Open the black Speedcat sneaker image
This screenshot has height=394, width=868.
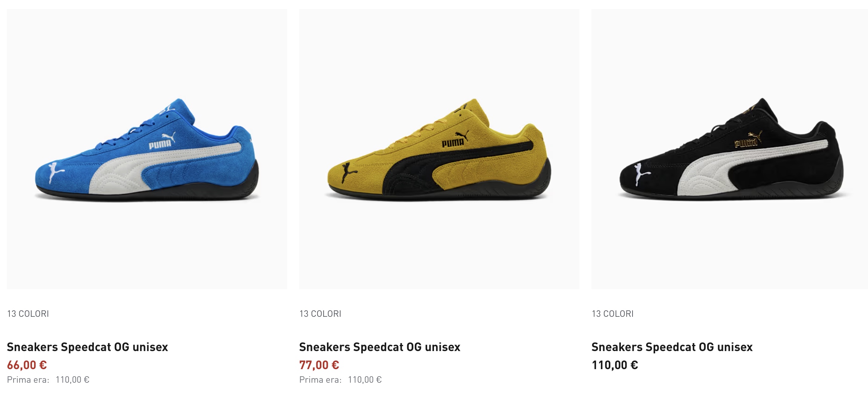click(729, 149)
